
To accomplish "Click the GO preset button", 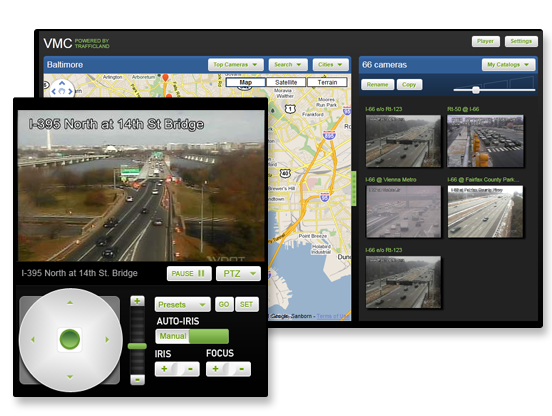I will click(224, 304).
